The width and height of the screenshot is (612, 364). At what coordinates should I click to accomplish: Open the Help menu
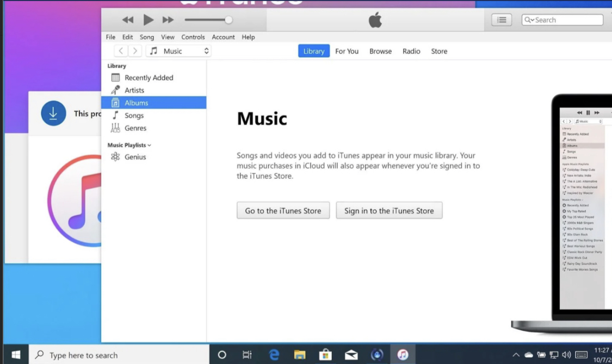pyautogui.click(x=248, y=37)
